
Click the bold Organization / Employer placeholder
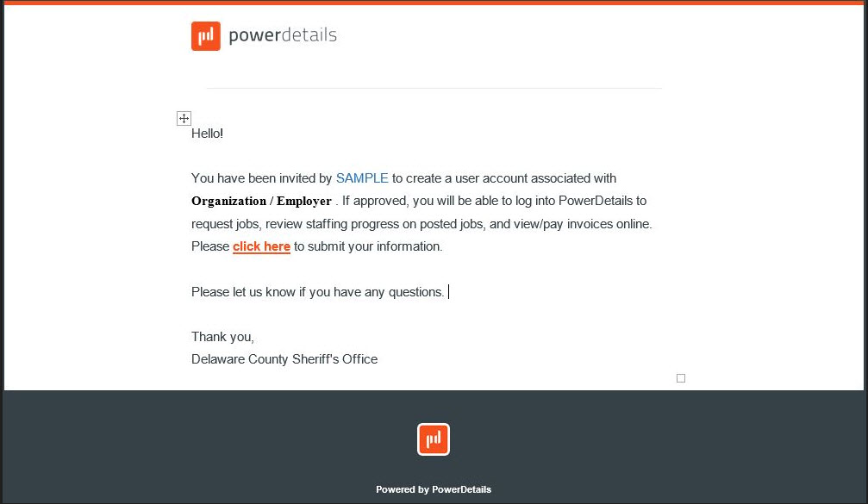pos(261,201)
